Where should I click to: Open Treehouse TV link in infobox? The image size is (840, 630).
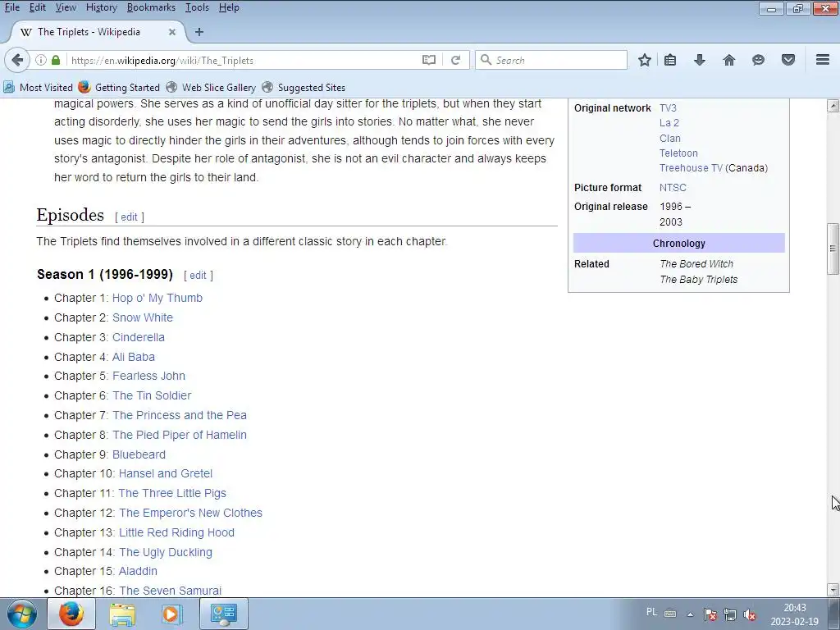(x=691, y=168)
